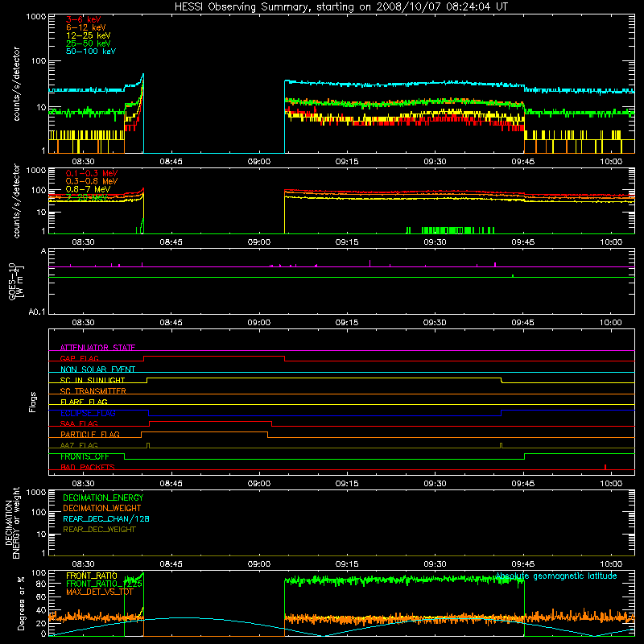Click the 12-25 keV legend entry

coord(88,35)
